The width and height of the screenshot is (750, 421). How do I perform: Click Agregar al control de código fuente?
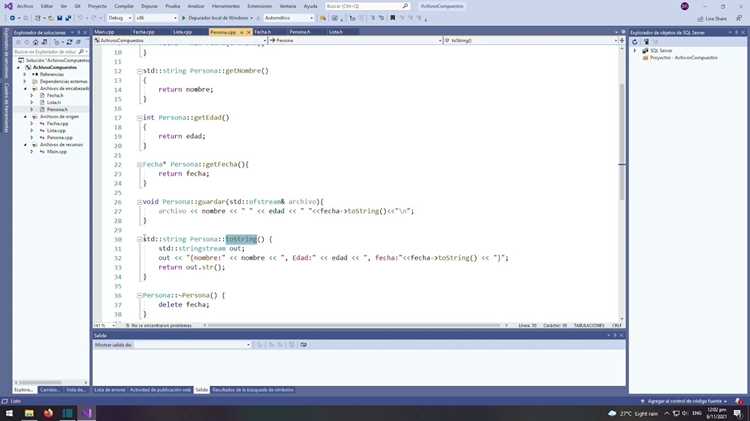click(684, 401)
